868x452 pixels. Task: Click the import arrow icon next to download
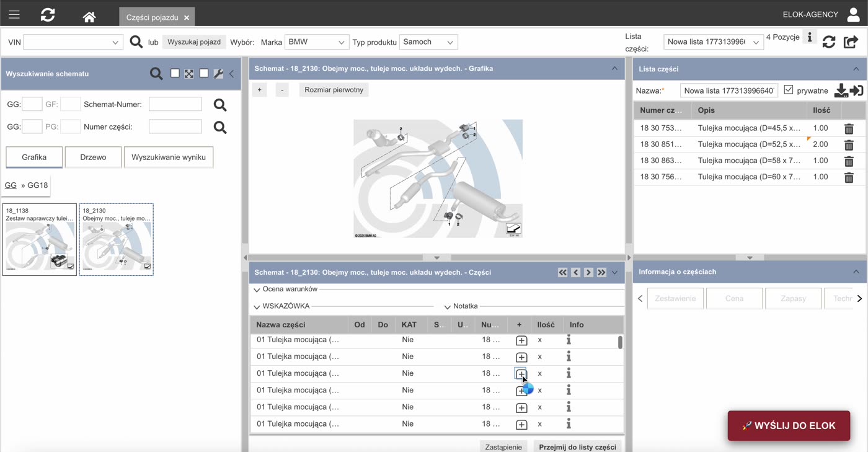pyautogui.click(x=856, y=91)
